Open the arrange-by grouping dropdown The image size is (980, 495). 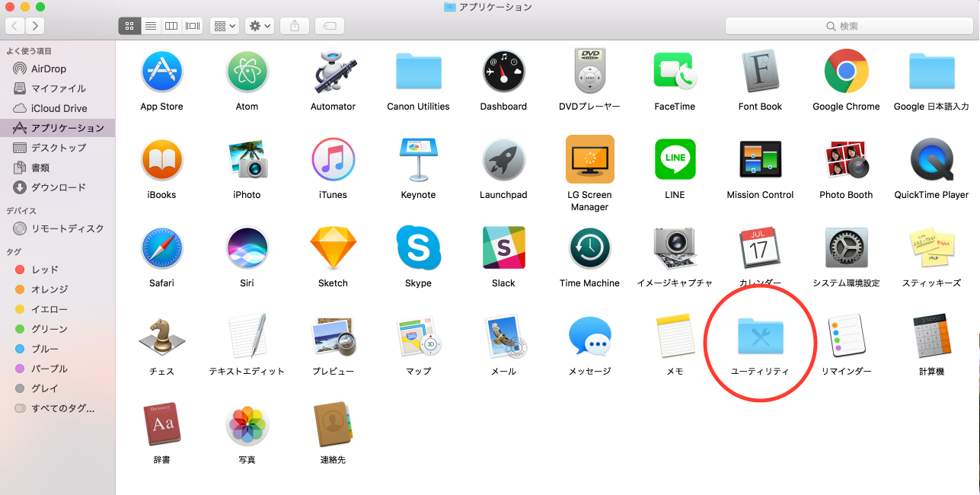click(225, 26)
